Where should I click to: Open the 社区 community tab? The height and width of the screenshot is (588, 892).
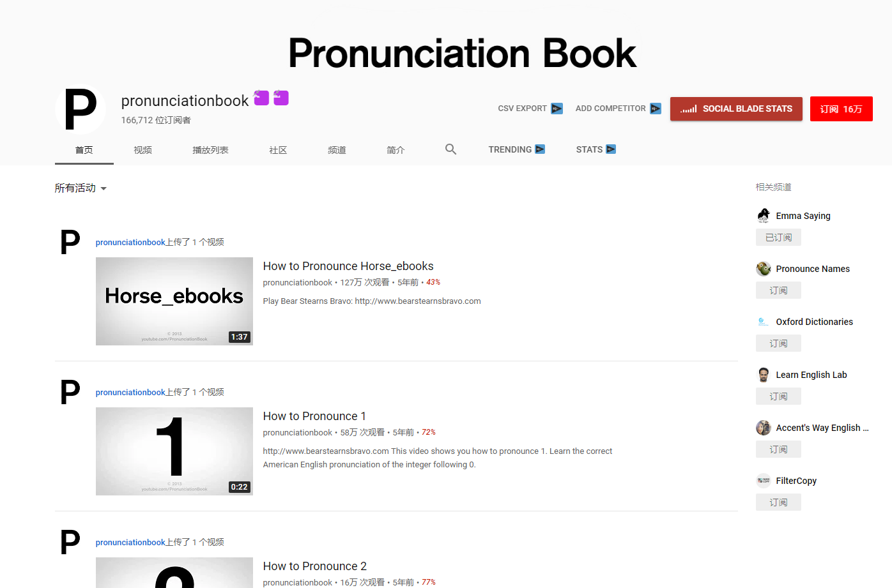click(x=279, y=150)
